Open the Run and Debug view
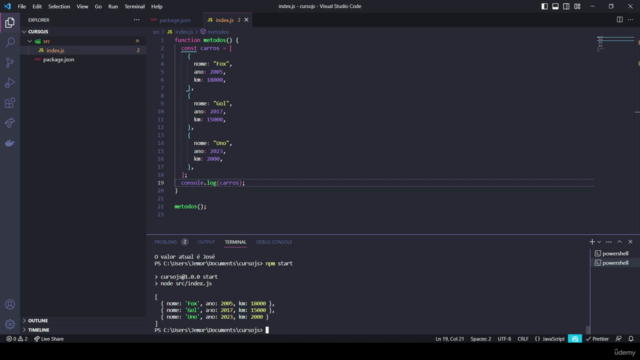 (x=10, y=82)
